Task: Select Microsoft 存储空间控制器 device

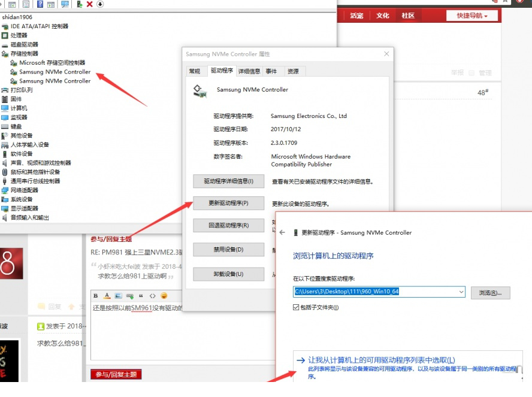Action: tap(52, 63)
